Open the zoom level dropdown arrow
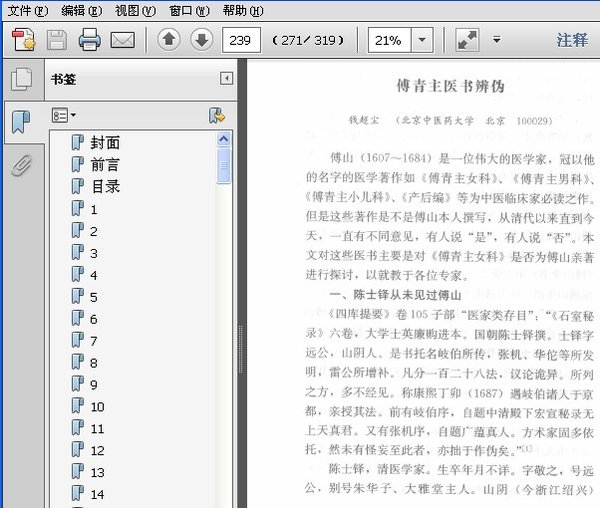Viewport: 600px width, 508px height. point(422,40)
